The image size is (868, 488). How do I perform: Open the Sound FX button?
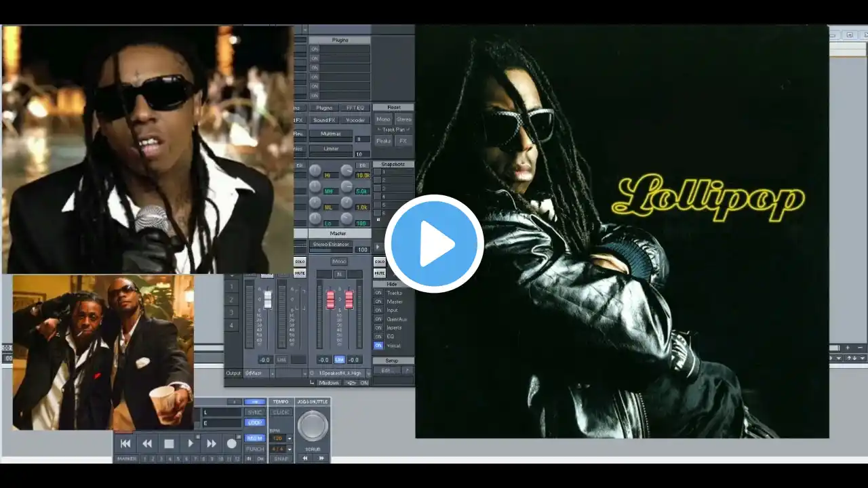point(324,120)
